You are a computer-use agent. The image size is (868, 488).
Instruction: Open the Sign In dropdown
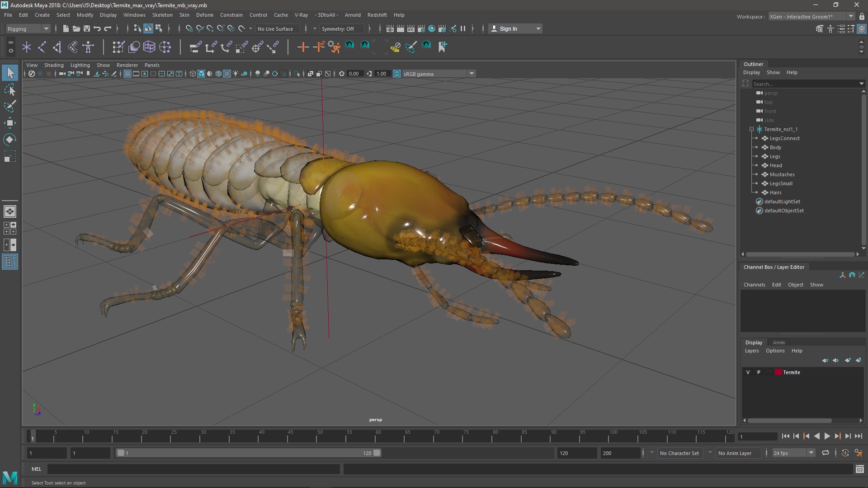[516, 28]
